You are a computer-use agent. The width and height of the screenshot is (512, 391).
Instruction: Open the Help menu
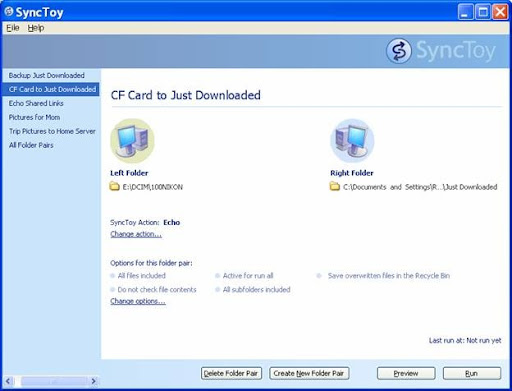click(36, 28)
